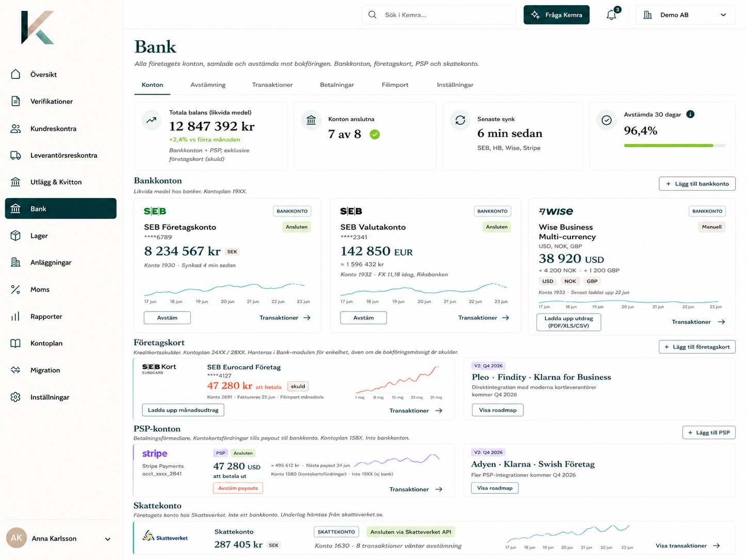
Task: Click the Migration arrows icon
Action: [15, 370]
